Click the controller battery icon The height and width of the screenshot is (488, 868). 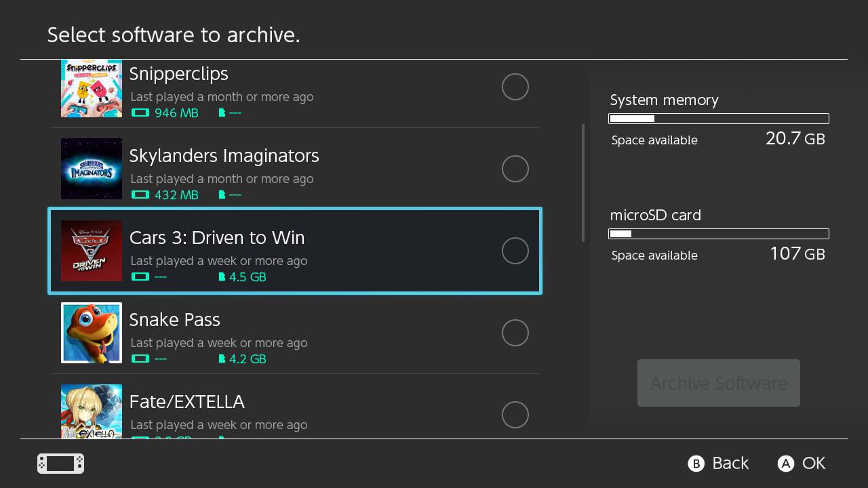60,464
